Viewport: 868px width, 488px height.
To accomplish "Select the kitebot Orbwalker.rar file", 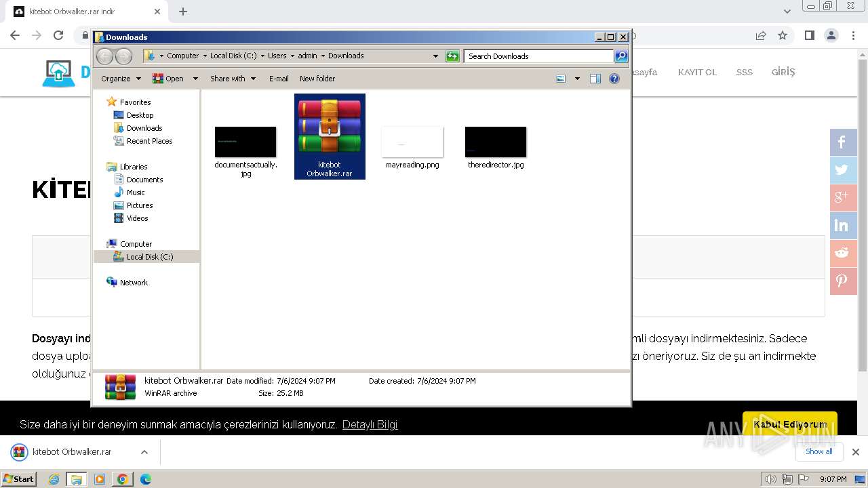I will coord(330,136).
